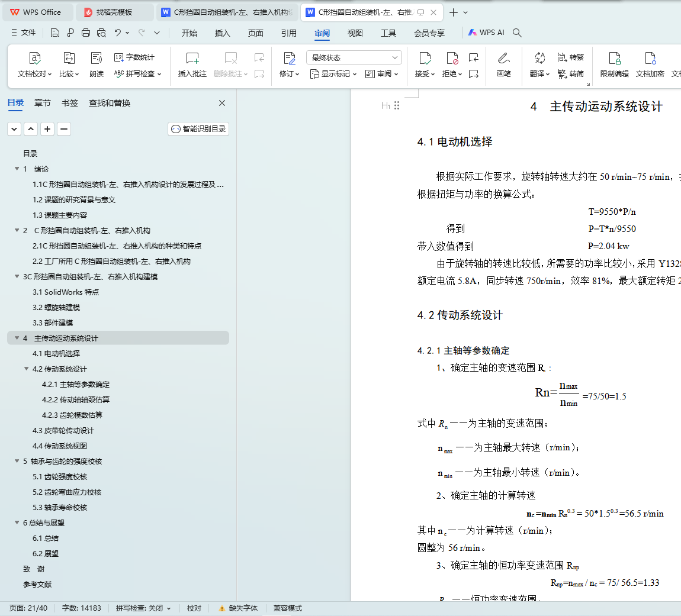Viewport: 681px width, 616px height.
Task: Click the 拒绝 reject changes icon
Action: tap(452, 58)
